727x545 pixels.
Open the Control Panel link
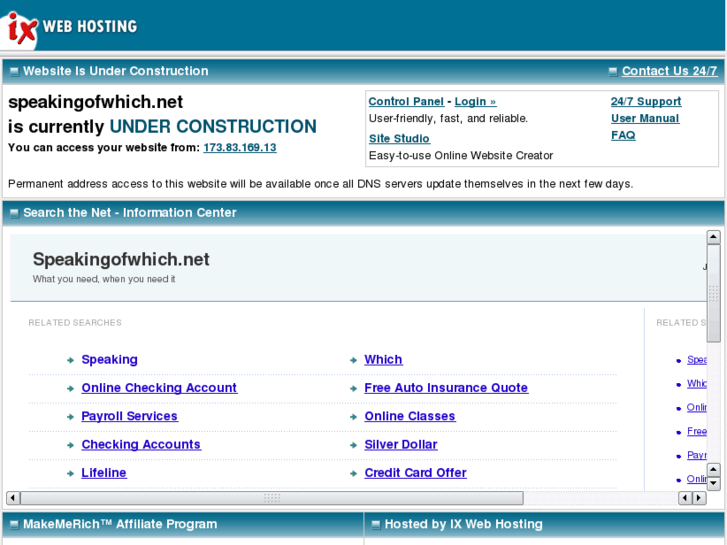point(406,102)
